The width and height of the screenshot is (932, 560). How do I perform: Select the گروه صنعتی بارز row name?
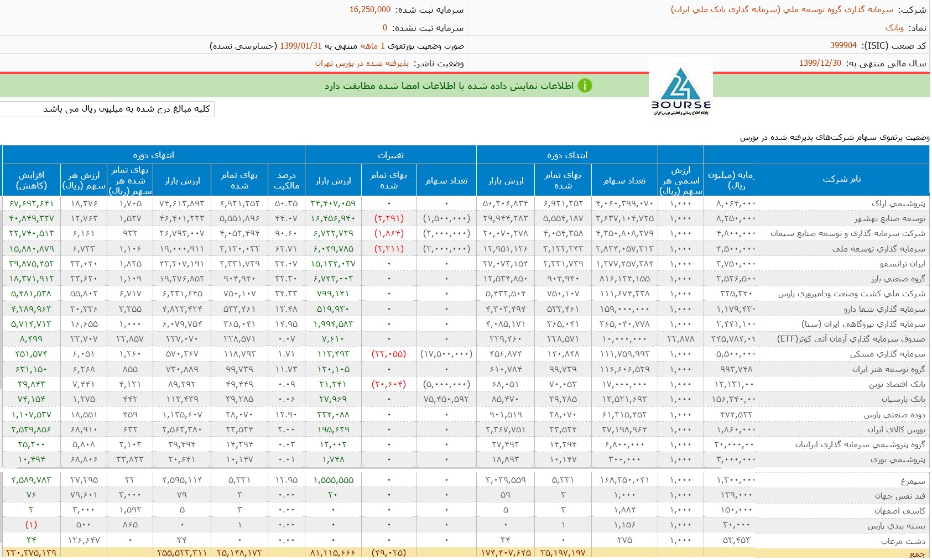point(898,279)
